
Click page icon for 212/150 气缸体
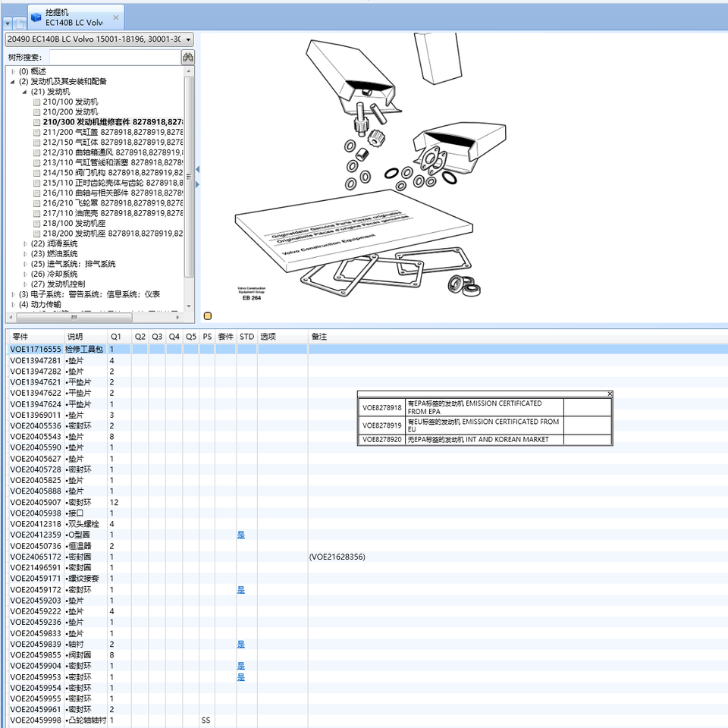(x=36, y=143)
